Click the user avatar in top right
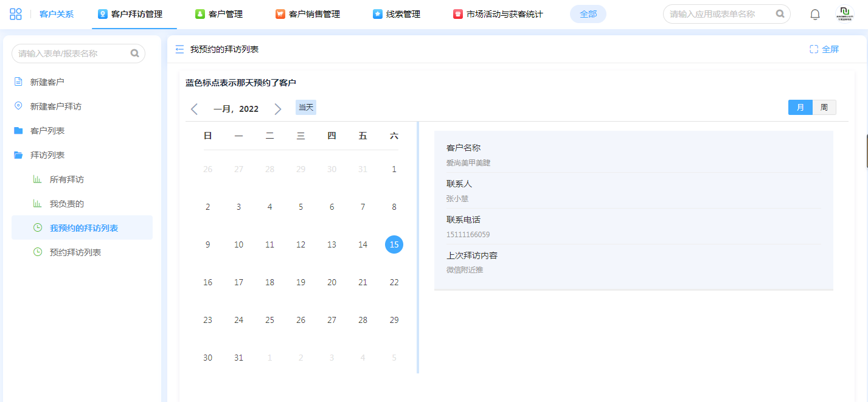 844,14
